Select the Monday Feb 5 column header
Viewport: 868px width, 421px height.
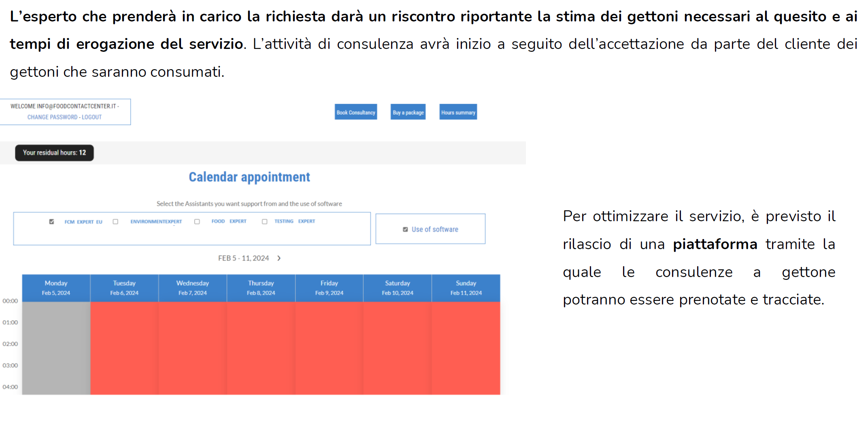click(56, 288)
